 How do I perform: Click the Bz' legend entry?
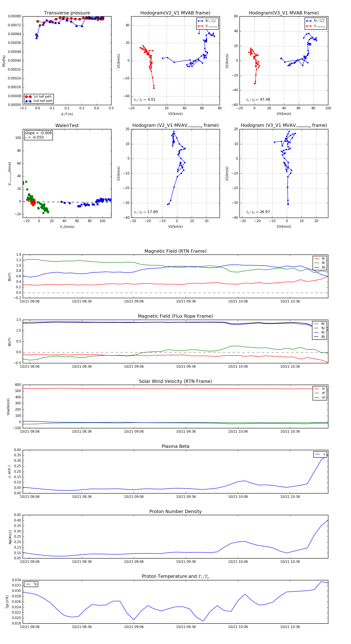click(320, 332)
